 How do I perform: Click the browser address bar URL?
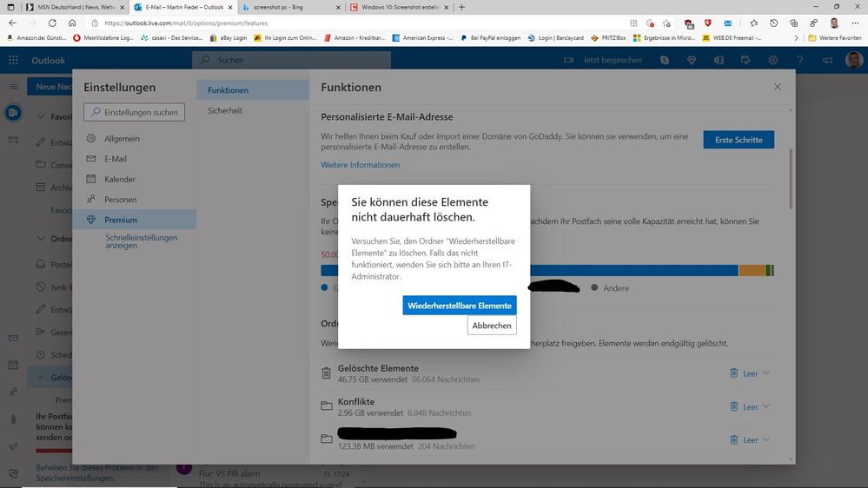[186, 23]
